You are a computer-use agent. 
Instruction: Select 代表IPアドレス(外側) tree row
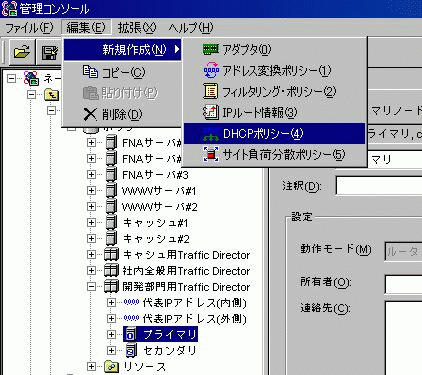(195, 318)
